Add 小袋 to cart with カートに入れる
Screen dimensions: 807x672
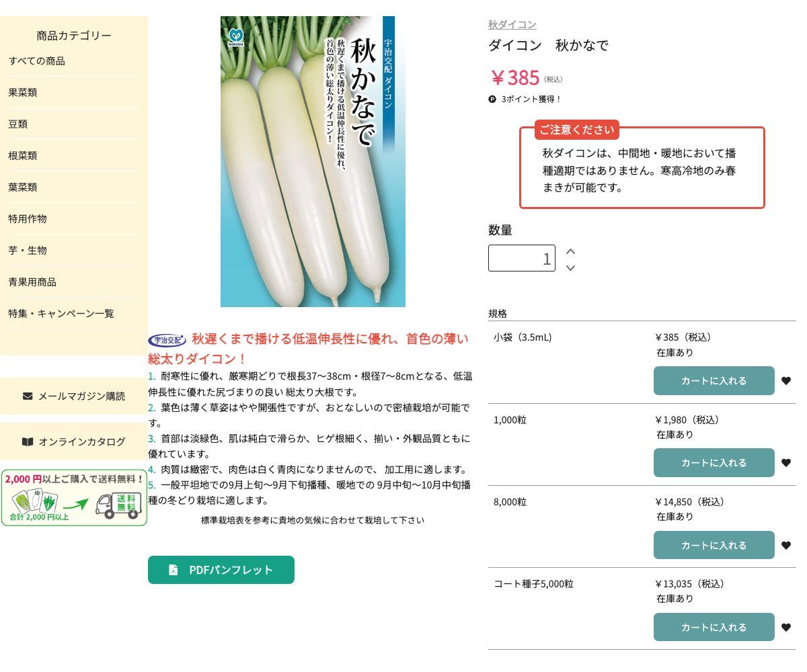coord(714,380)
